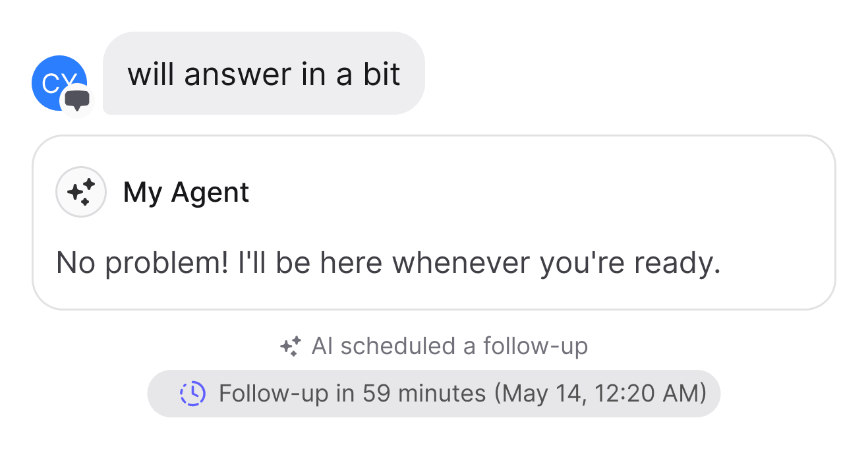Select the four-point star icon in the agent card
This screenshot has width=868, height=449.
(80, 192)
